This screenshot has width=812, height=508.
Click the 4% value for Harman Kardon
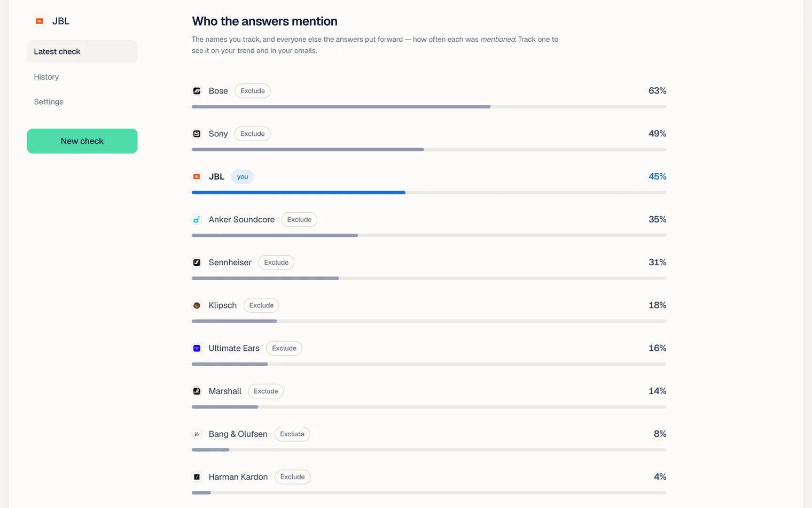pos(660,477)
